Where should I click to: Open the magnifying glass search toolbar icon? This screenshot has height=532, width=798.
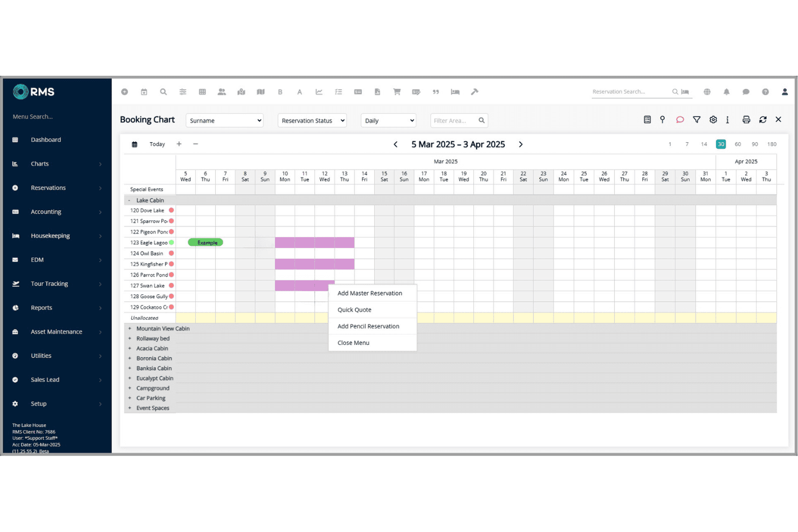point(163,92)
